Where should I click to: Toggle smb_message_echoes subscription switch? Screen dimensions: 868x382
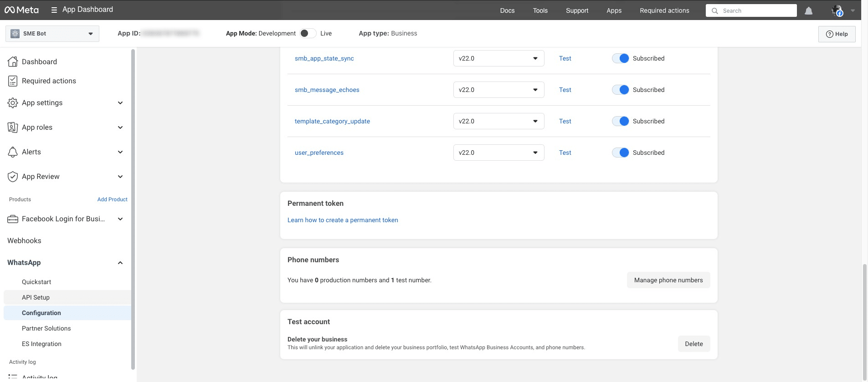tap(621, 90)
